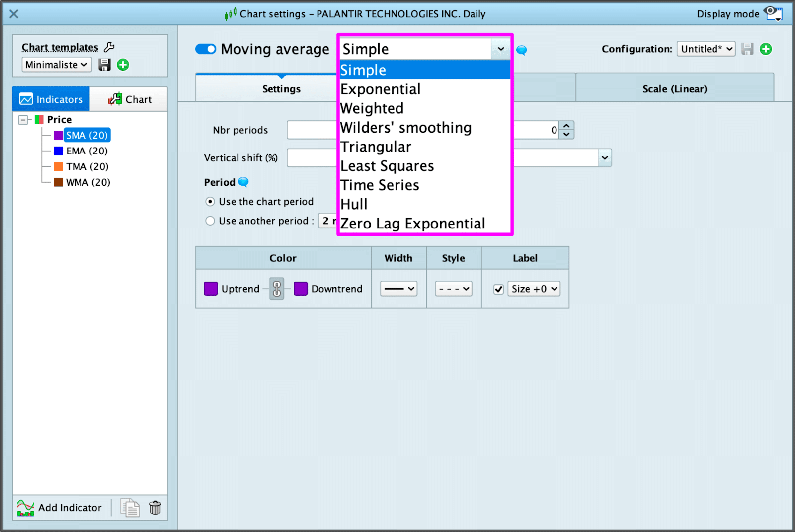Select EMA (20) in the indicator tree
This screenshot has height=532, width=795.
point(86,151)
